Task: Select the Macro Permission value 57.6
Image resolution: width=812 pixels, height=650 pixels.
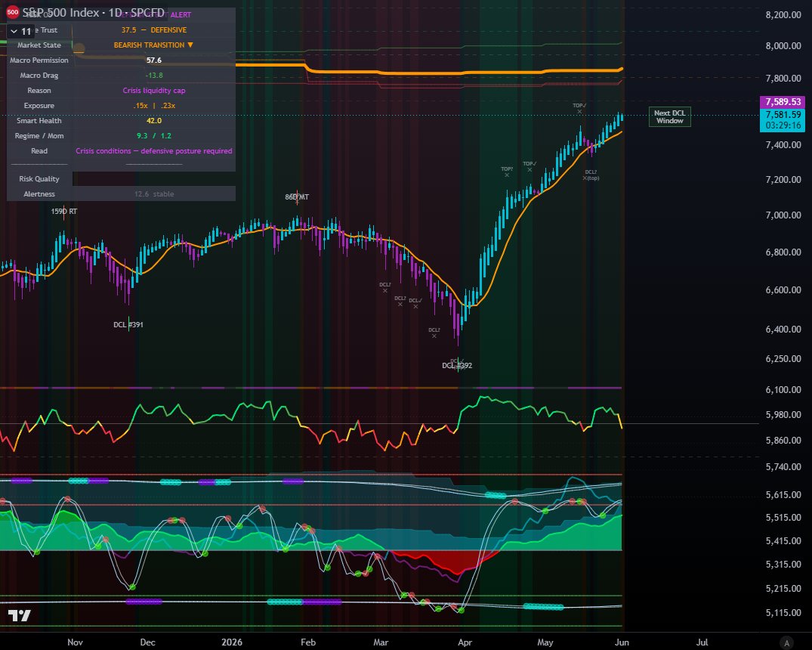Action: (x=154, y=60)
